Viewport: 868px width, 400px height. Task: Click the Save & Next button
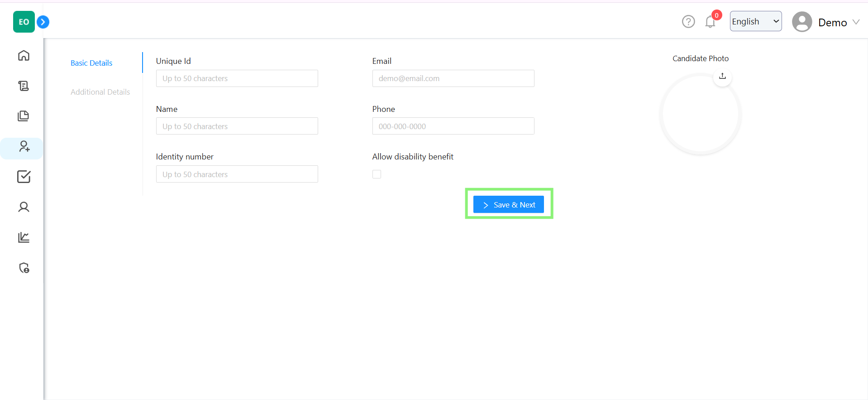(508, 205)
